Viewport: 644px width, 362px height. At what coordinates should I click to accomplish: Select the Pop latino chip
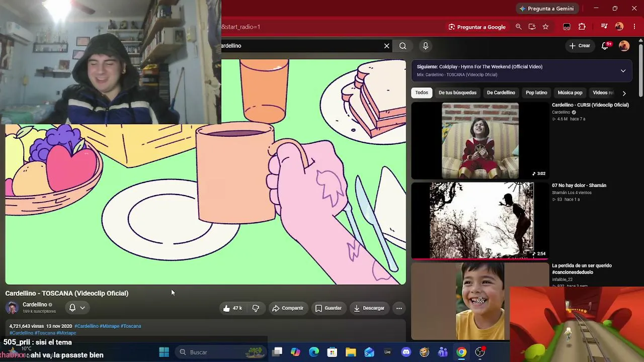(x=536, y=93)
